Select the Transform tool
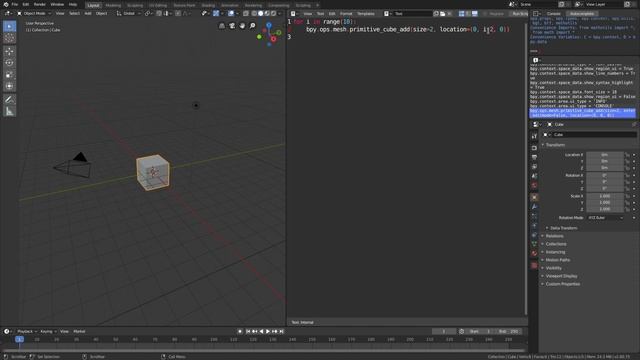Image resolution: width=640 pixels, height=360 pixels. (x=9, y=86)
